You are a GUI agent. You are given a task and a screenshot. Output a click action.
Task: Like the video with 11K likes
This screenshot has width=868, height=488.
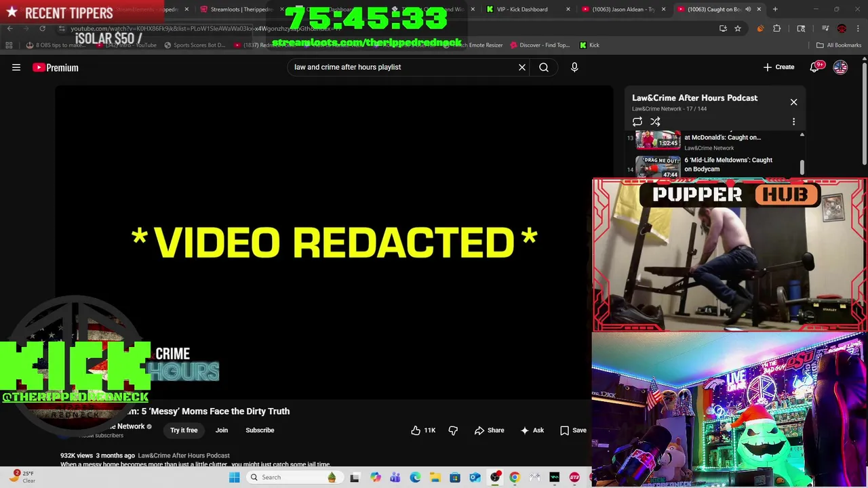point(422,430)
